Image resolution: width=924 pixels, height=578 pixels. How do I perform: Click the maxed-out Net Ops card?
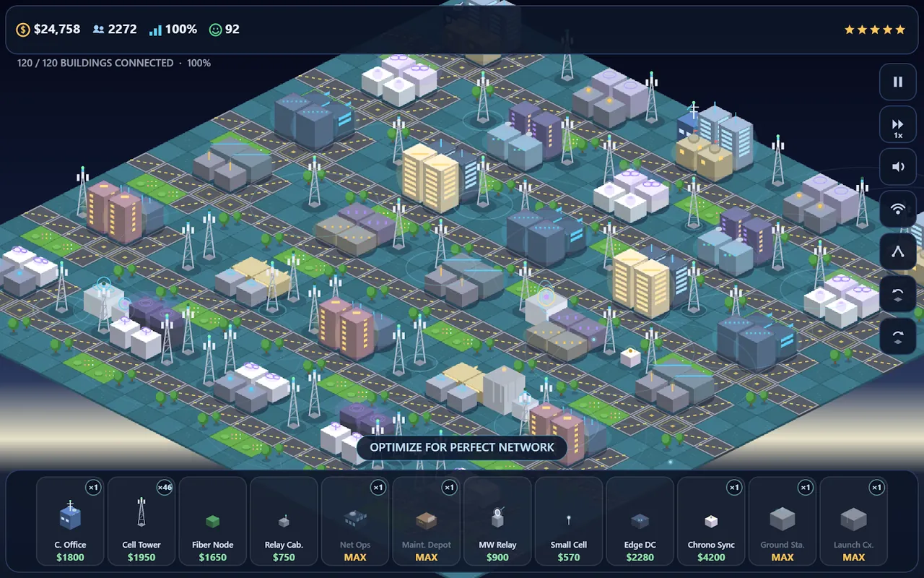pyautogui.click(x=355, y=521)
